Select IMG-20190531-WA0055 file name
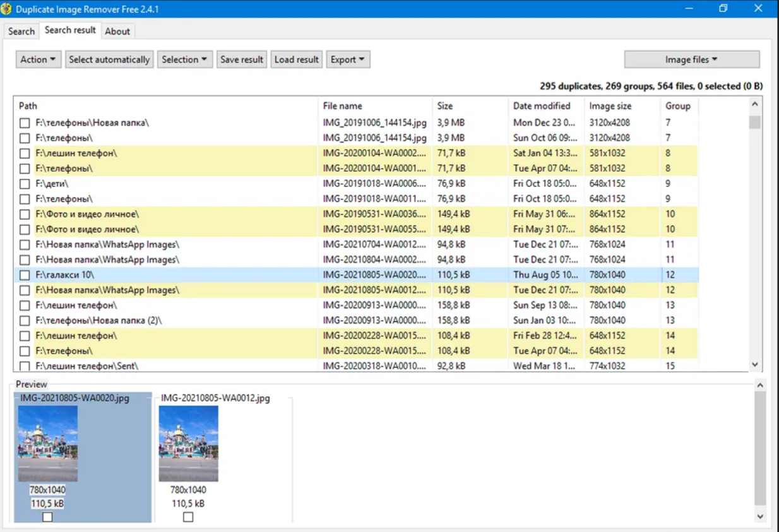 coord(375,229)
